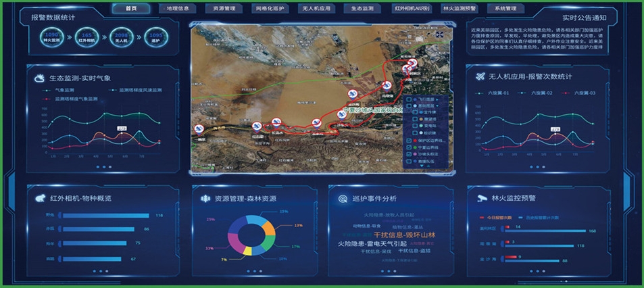Click the frog icon beside 红外相机-物种概览
Viewport: 644px width, 288px height.
click(x=40, y=199)
